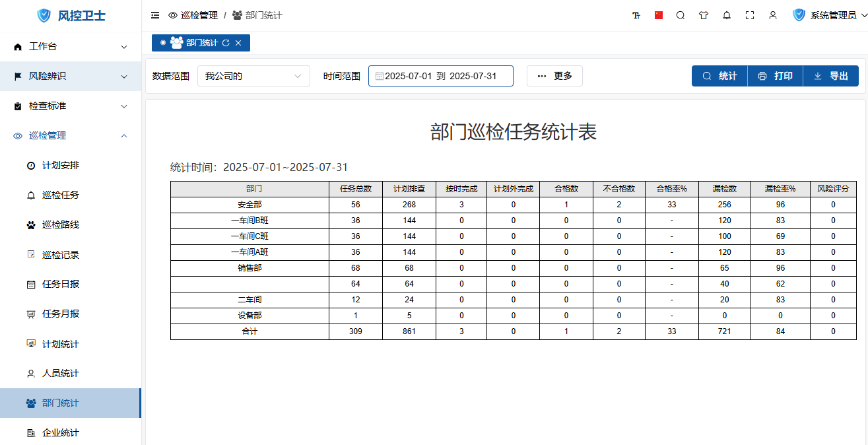Screen dimensions: 868x445
Task: Click the sidebar collapse menu icon
Action: pyautogui.click(x=155, y=15)
